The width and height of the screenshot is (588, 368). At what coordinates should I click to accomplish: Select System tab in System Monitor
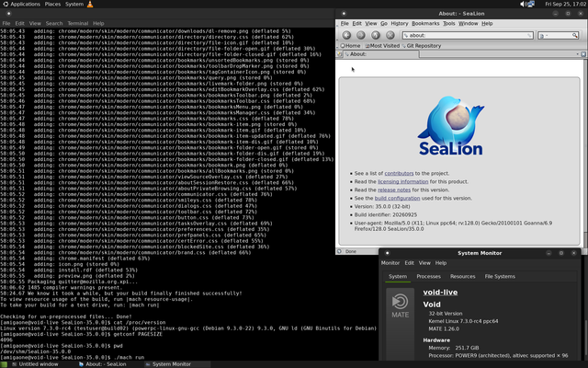[x=398, y=276]
